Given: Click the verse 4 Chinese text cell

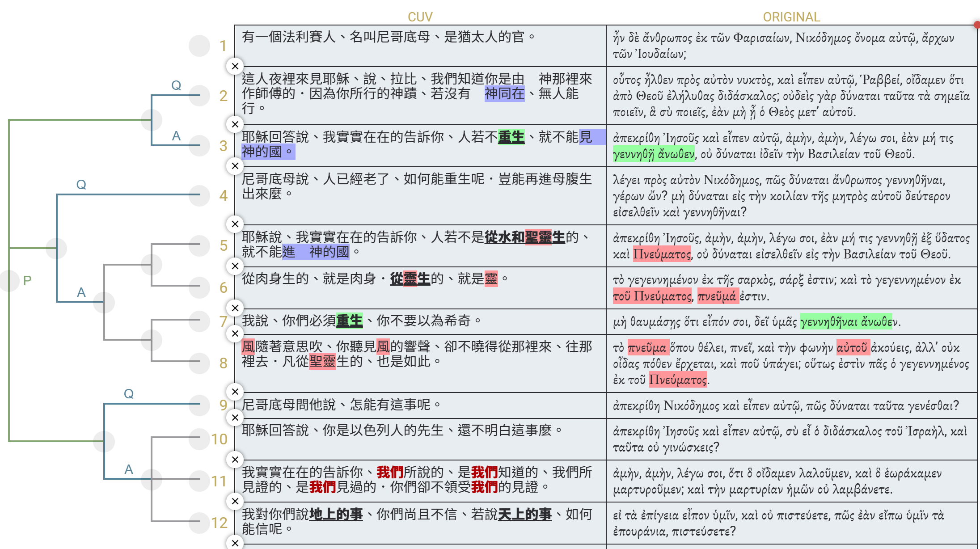Looking at the screenshot, I should tap(420, 196).
